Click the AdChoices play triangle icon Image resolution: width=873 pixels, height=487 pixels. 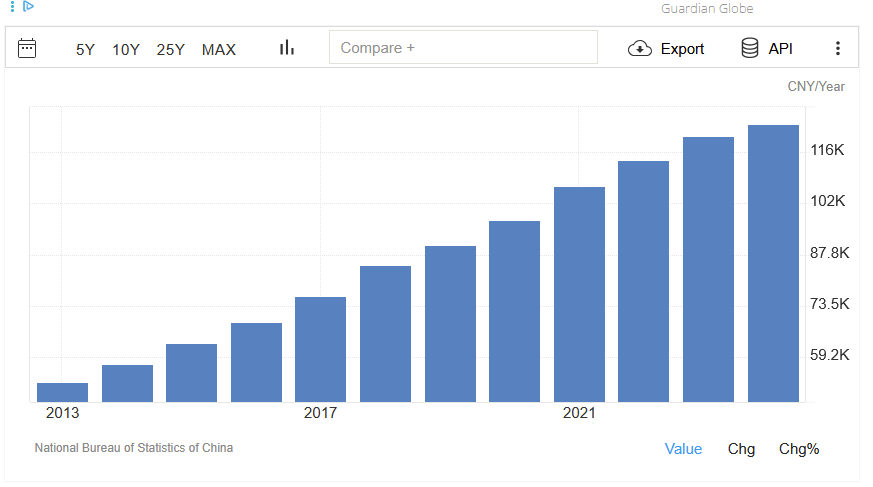click(x=28, y=6)
